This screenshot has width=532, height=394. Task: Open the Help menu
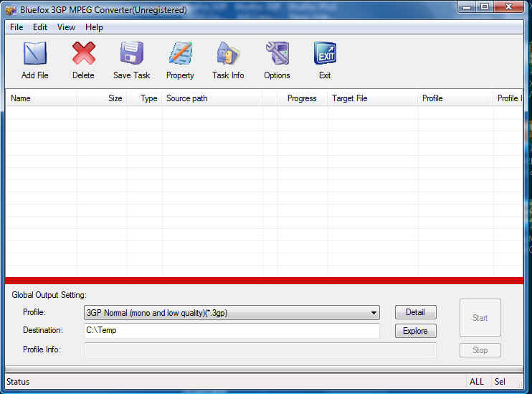pos(94,27)
